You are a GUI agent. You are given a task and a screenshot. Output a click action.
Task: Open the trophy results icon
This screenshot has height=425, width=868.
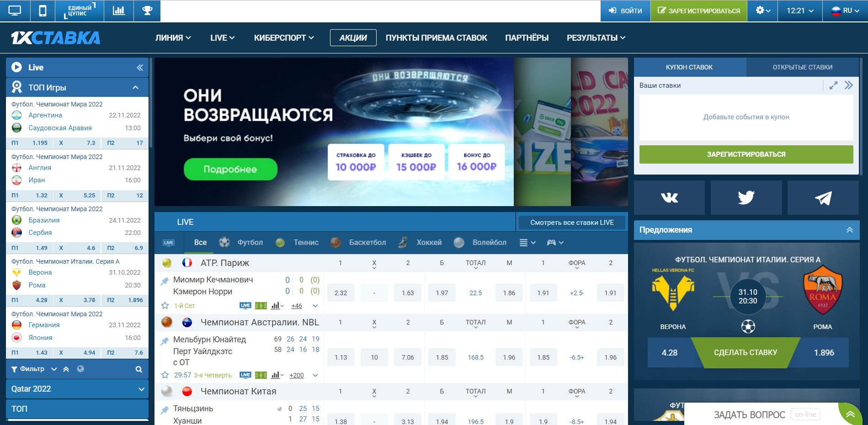tap(147, 11)
